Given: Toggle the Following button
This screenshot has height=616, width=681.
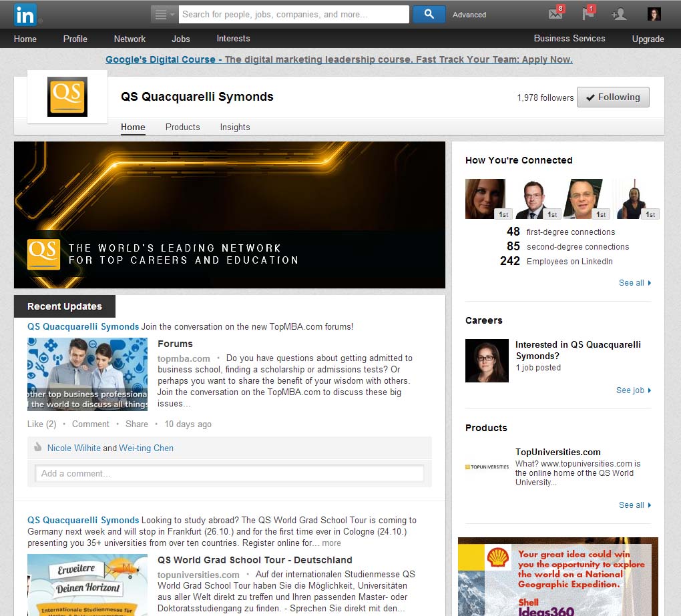Looking at the screenshot, I should [613, 97].
